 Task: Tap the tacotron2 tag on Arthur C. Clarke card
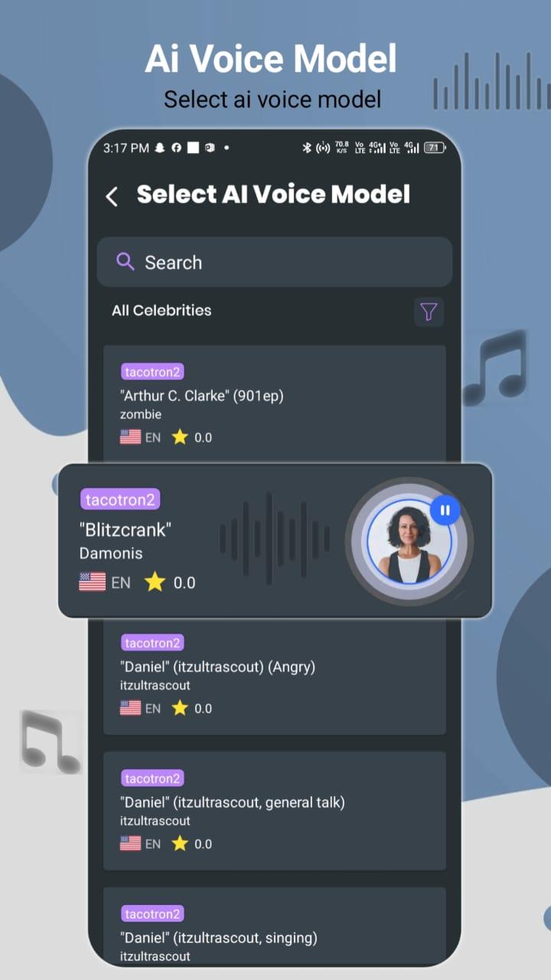click(152, 372)
